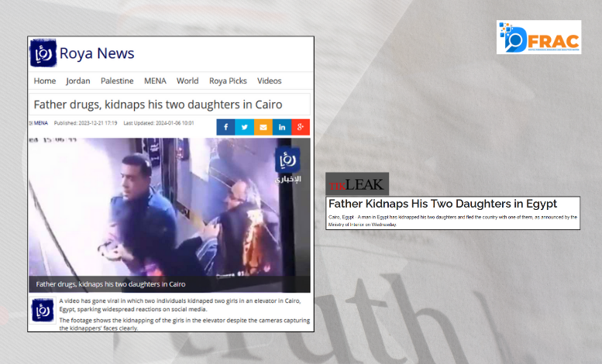This screenshot has height=364, width=602.
Task: Click the image caption about Cairo kidnapping
Action: [x=111, y=284]
